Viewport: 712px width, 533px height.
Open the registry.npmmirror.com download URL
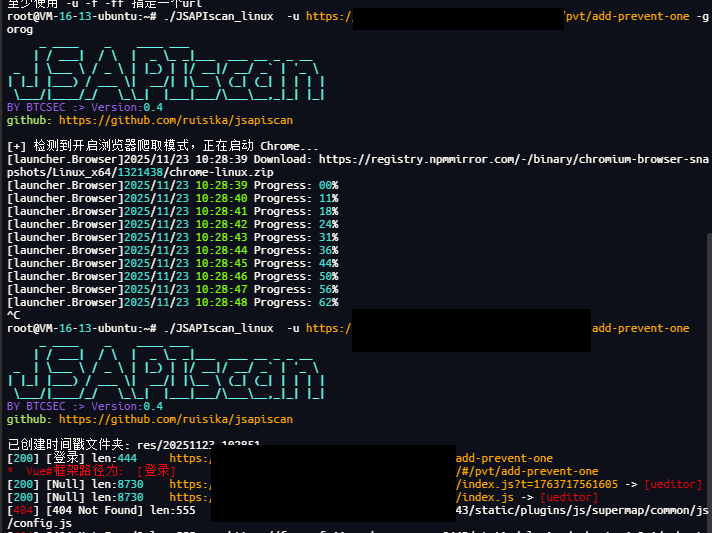514,159
